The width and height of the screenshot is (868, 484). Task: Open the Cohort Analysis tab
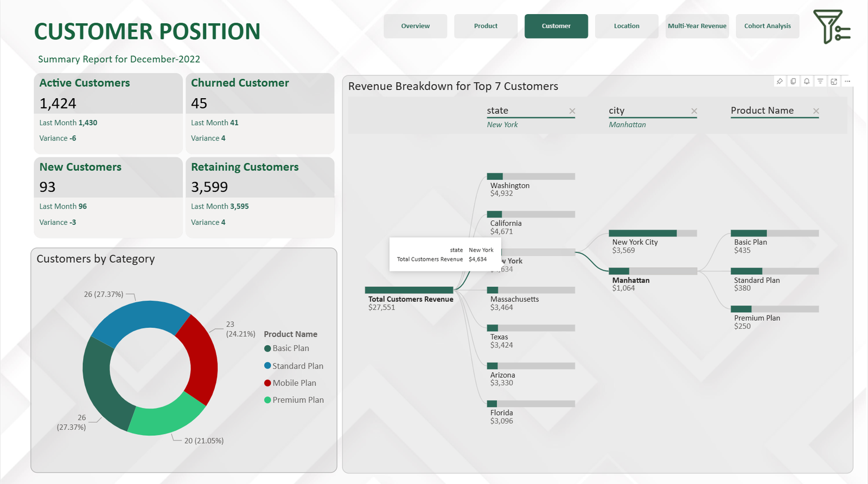click(x=767, y=26)
